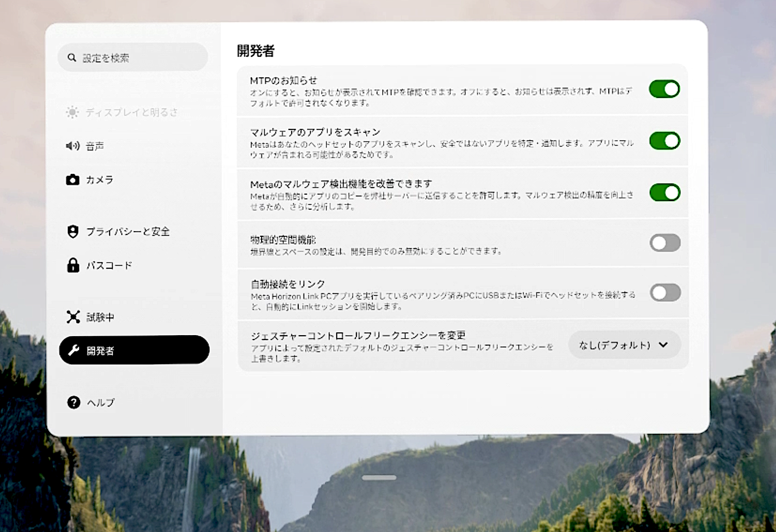Click the experimental icon next to 試験中

click(73, 317)
